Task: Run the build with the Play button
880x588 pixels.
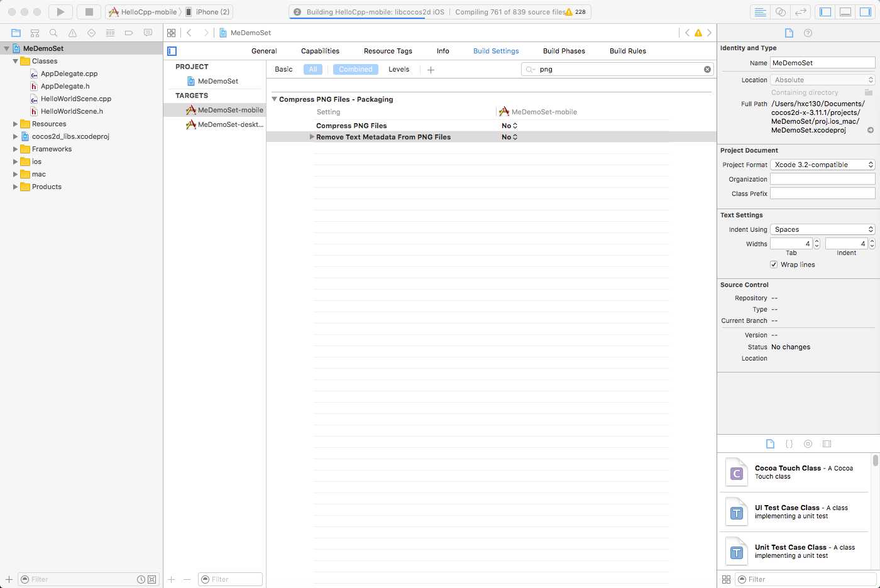Action: (60, 11)
